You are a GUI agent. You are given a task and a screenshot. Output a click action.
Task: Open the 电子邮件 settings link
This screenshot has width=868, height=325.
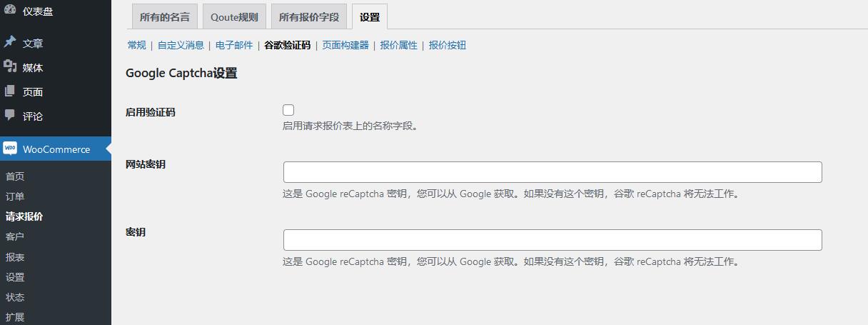pyautogui.click(x=234, y=45)
